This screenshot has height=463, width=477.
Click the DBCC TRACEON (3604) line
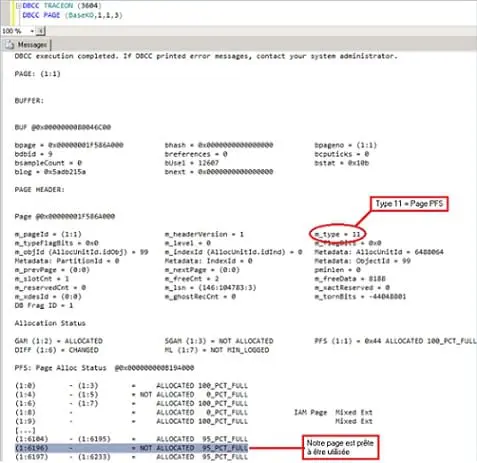62,5
